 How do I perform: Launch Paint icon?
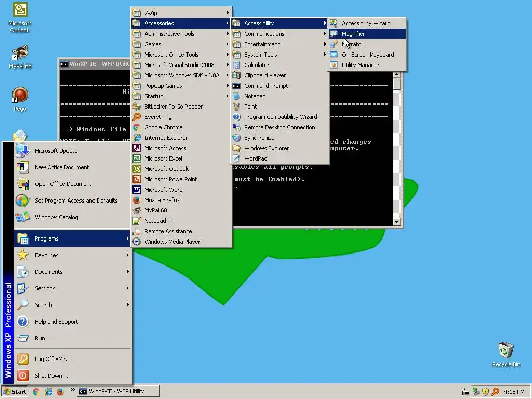[x=236, y=107]
